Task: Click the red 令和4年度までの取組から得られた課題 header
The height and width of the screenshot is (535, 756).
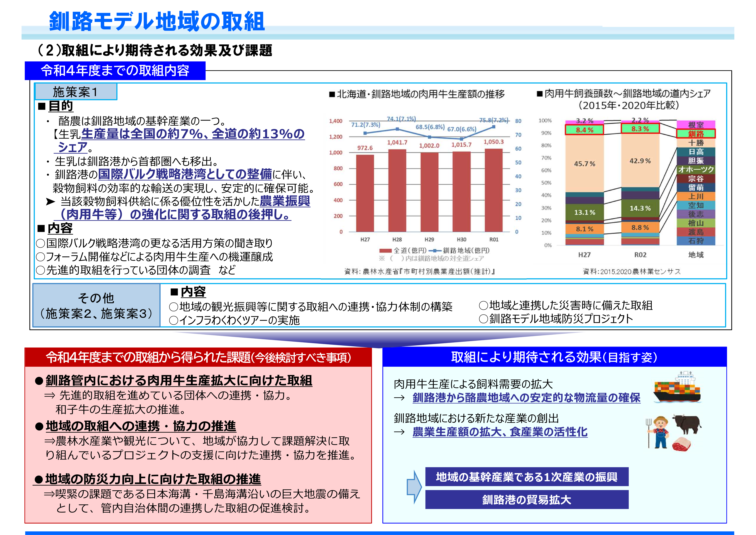Action: pyautogui.click(x=198, y=357)
